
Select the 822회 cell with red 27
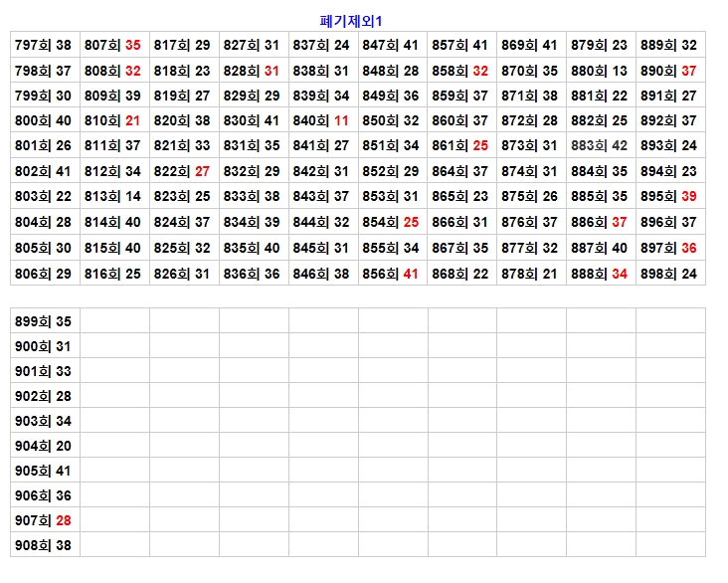pos(183,171)
